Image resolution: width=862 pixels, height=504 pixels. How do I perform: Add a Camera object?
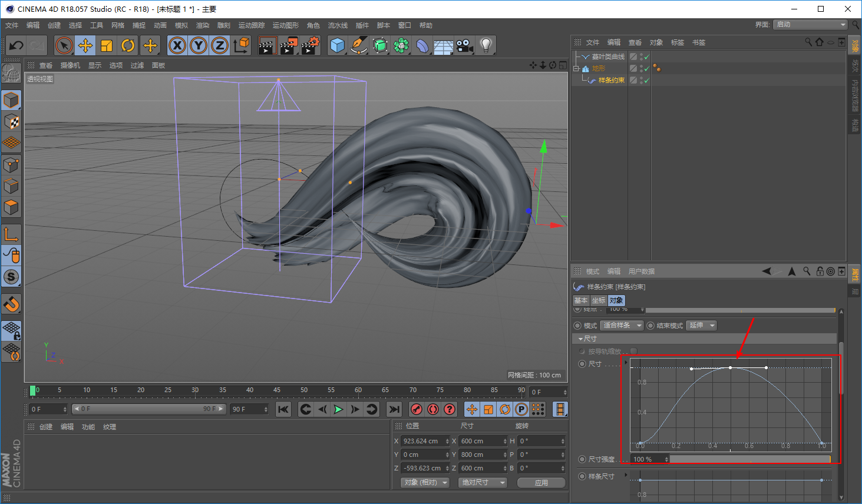[x=465, y=45]
